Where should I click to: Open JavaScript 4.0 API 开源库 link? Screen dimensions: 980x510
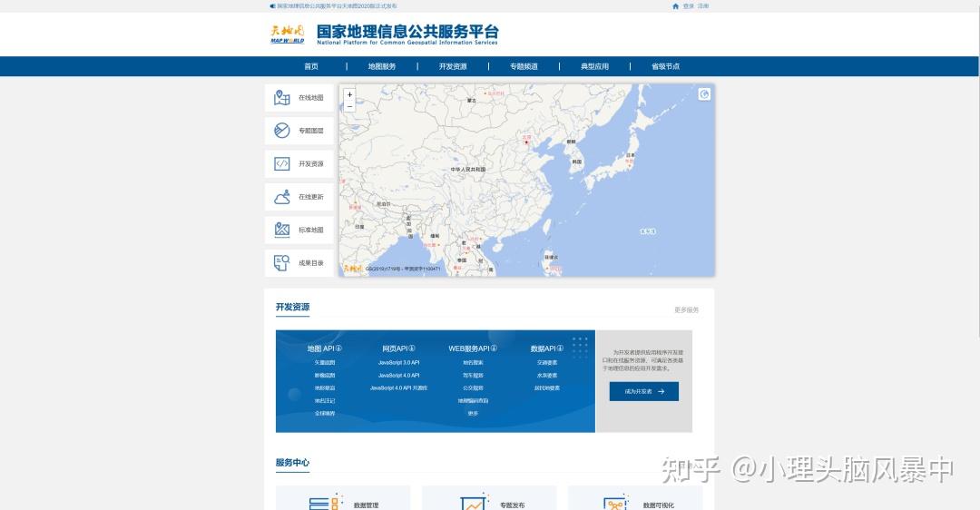click(398, 388)
